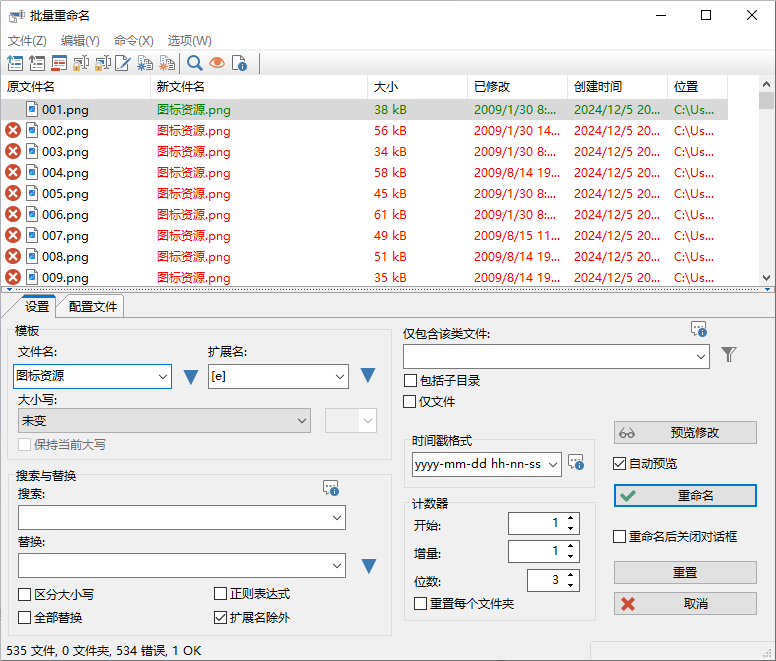The height and width of the screenshot is (661, 776).
Task: Click the document info toolbar icon
Action: [x=240, y=63]
